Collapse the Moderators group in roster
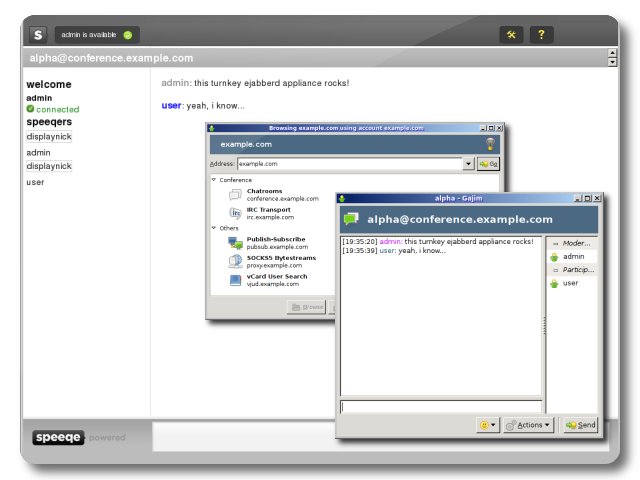Viewport: 640px width, 480px height. pos(555,243)
